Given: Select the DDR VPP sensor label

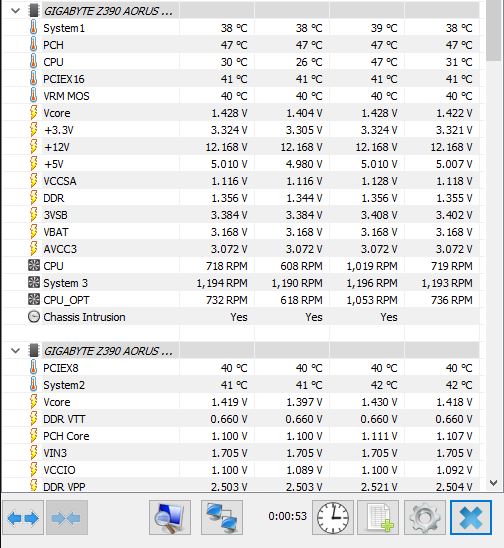Looking at the screenshot, I should click(64, 487).
